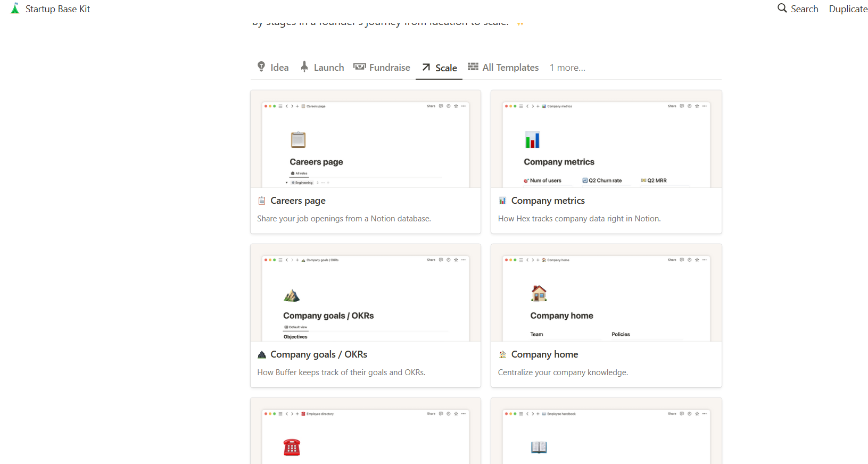Click the Startup Base Kit green logo icon

coord(15,9)
